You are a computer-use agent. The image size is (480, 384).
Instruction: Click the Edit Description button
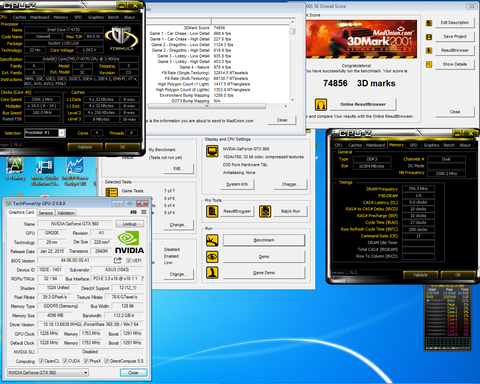[x=455, y=23]
